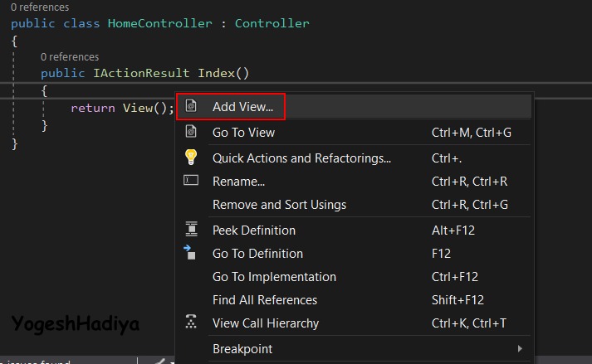The width and height of the screenshot is (592, 364).
Task: Choose Go To Implementation
Action: [x=274, y=276]
